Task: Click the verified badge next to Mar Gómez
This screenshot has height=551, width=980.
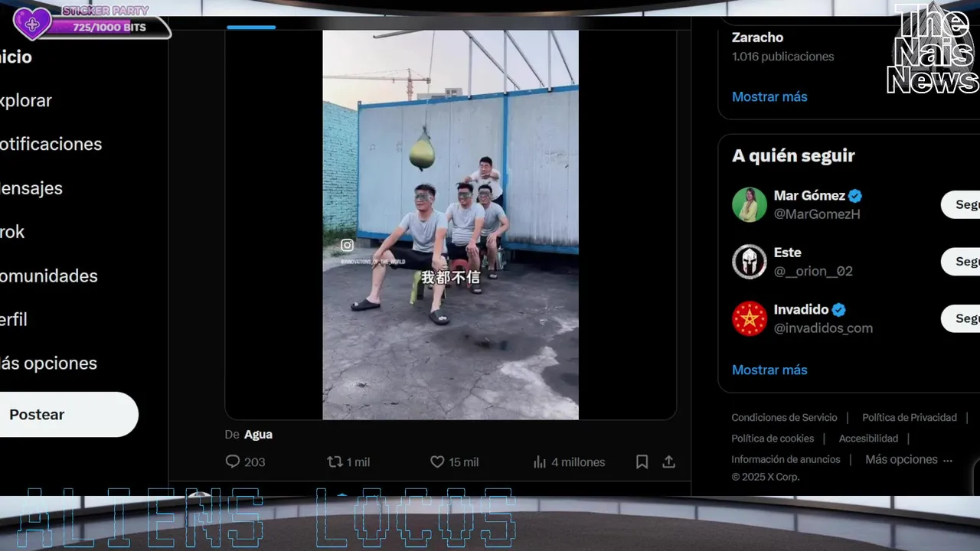Action: (855, 195)
